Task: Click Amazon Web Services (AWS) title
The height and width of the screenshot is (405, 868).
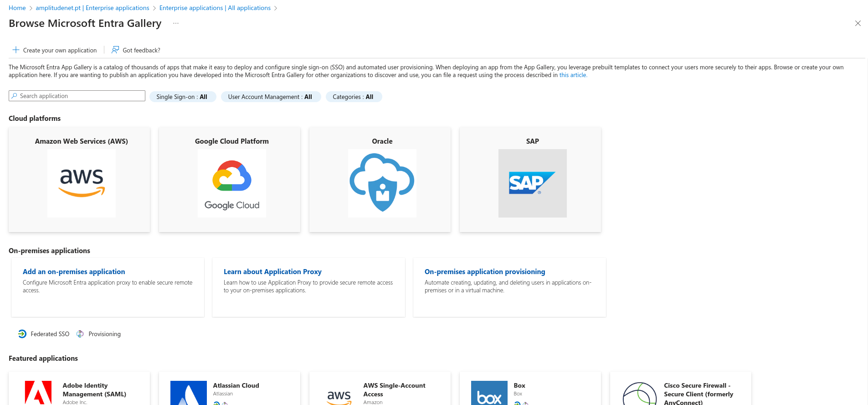Action: point(82,141)
